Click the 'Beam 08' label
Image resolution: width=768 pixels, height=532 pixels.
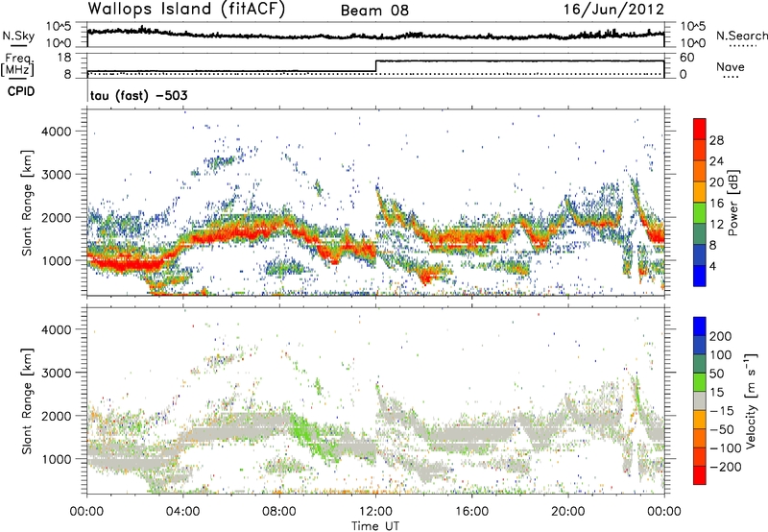[374, 11]
